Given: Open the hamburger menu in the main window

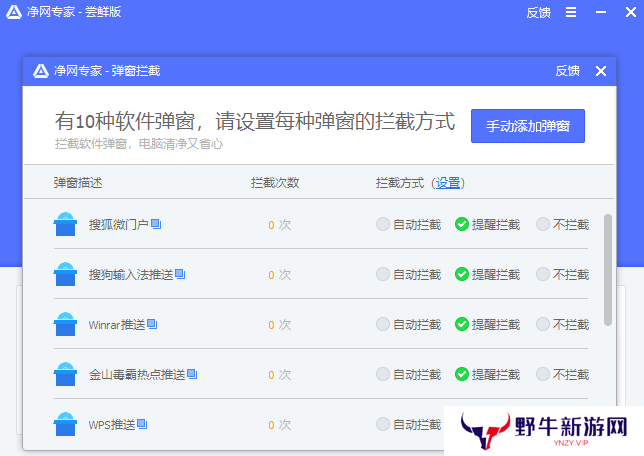Looking at the screenshot, I should 571,12.
